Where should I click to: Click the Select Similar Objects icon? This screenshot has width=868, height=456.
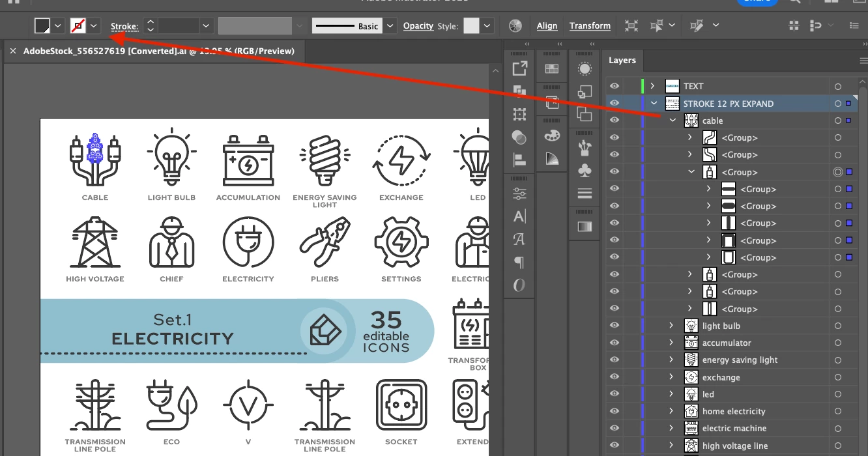coord(657,26)
